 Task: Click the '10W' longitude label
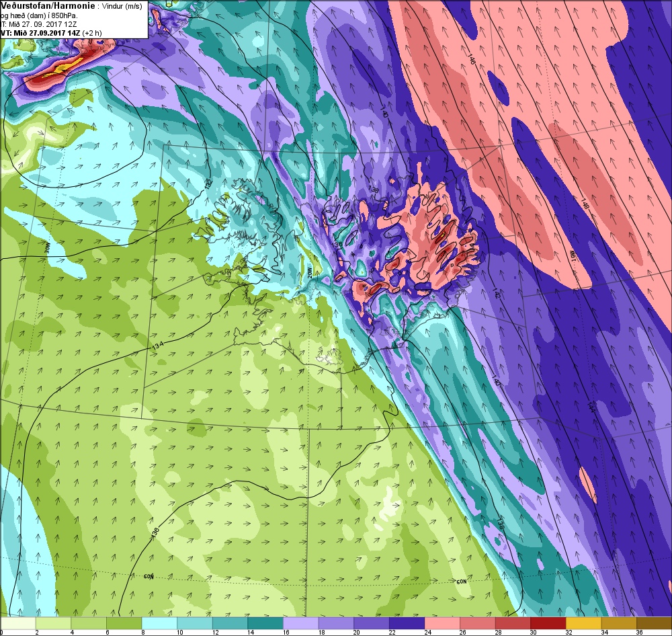572,255
